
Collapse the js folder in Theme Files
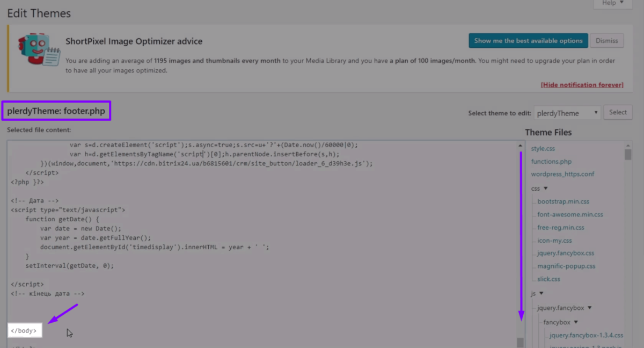(x=537, y=293)
